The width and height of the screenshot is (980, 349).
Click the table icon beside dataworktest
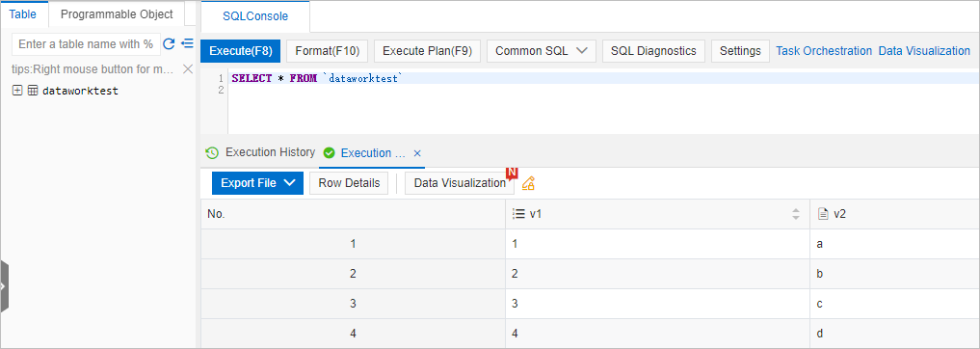pos(33,91)
